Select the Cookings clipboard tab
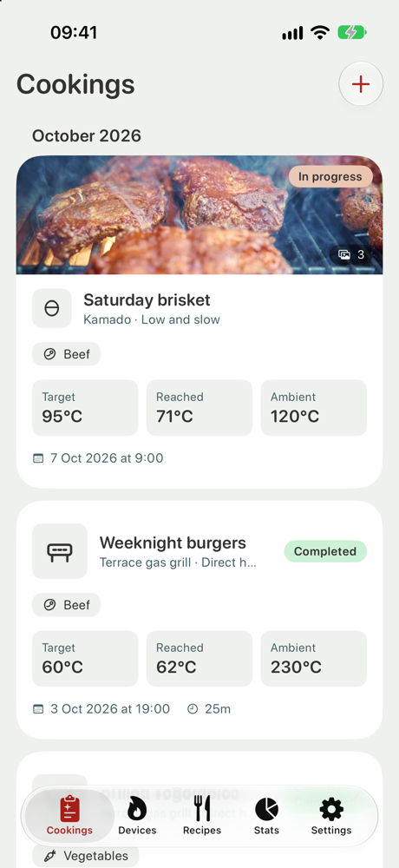Viewport: 399px width, 868px height. coord(69,815)
